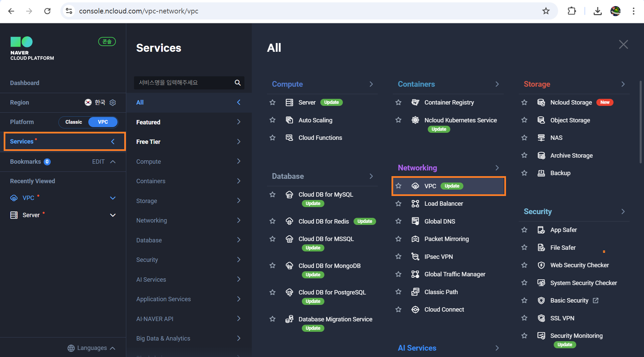This screenshot has height=357, width=644.
Task: Click the Region settings gear icon
Action: pos(113,103)
